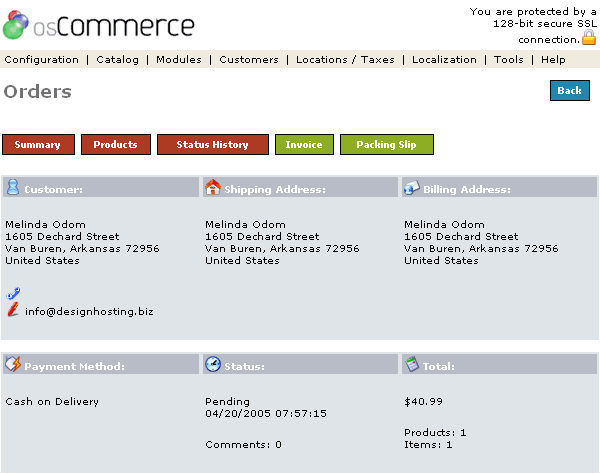Open the Configuration menu
Image resolution: width=600 pixels, height=474 pixels.
(41, 60)
